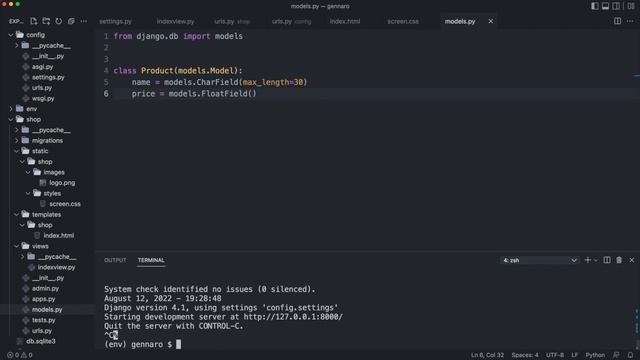
Task: Create a new file in Explorer
Action: [33, 21]
